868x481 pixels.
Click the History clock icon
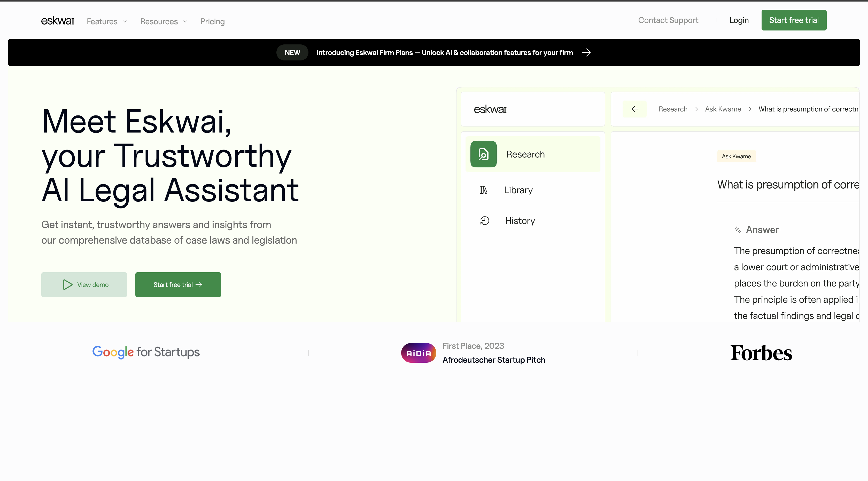[485, 221]
